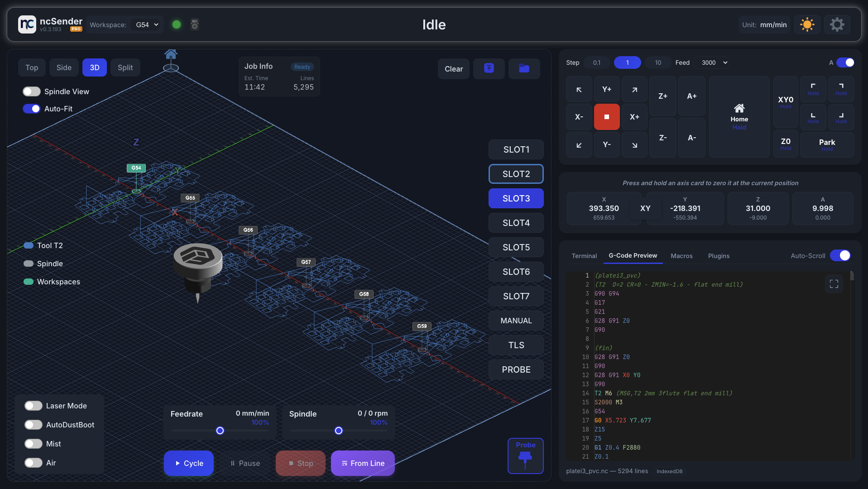868x489 pixels.
Task: Open the Unit mm/min selector
Action: tap(764, 25)
